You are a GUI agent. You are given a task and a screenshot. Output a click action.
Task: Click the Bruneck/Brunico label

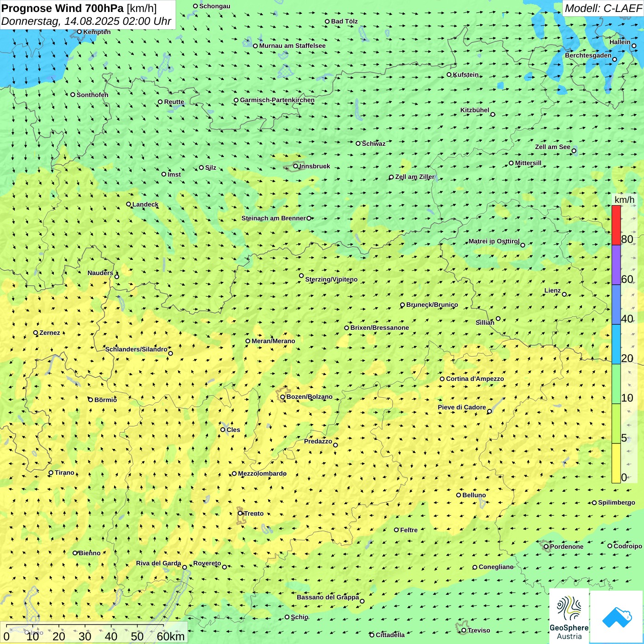[x=432, y=305]
